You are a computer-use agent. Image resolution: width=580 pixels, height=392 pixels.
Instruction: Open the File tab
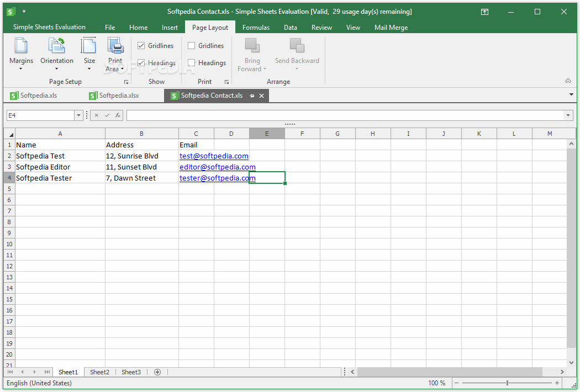tap(110, 28)
